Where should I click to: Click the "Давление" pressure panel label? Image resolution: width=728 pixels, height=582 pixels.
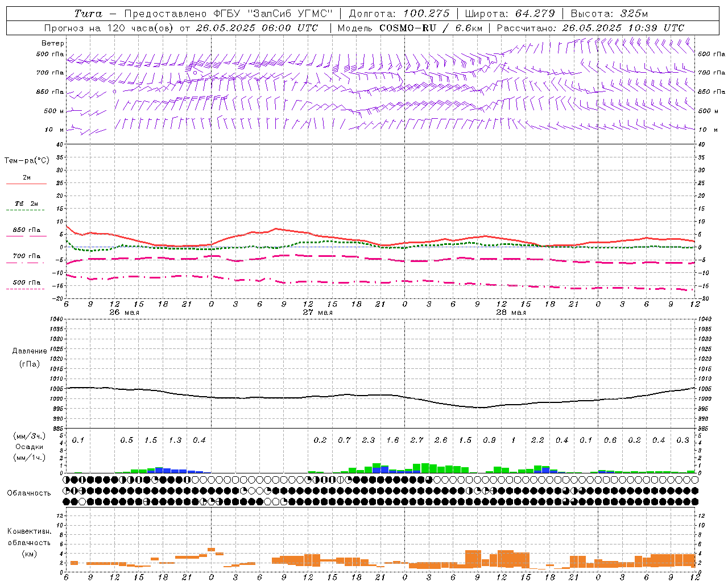click(29, 351)
